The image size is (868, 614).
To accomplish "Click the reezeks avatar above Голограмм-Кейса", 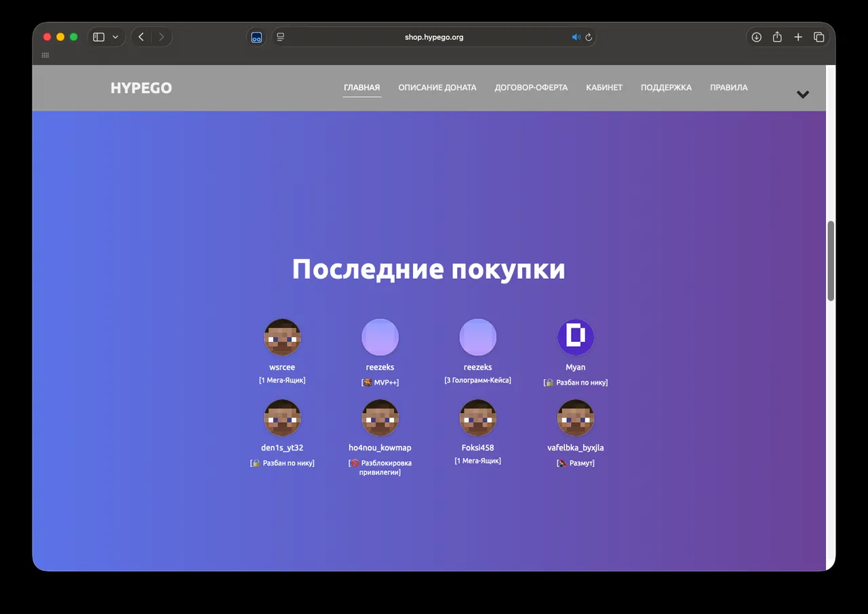I will point(478,337).
